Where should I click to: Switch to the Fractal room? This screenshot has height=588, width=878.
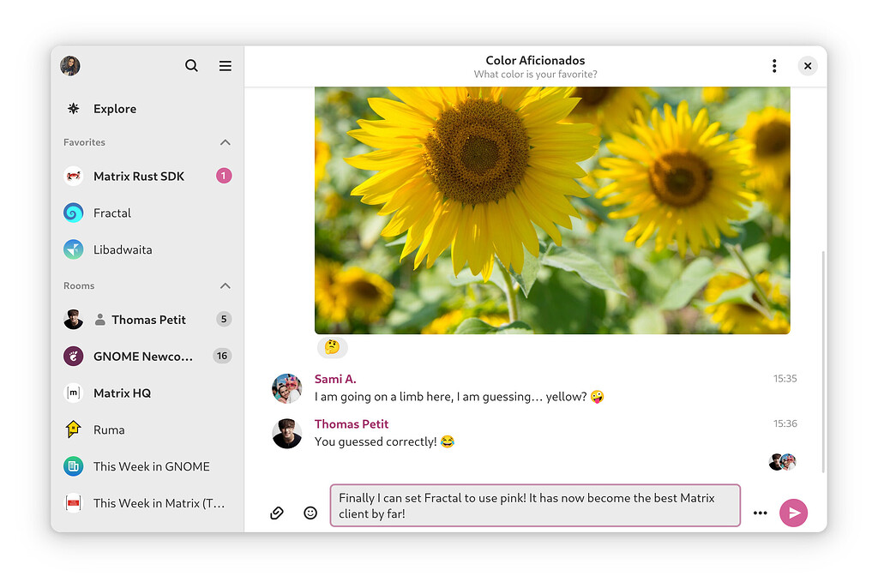click(x=114, y=213)
